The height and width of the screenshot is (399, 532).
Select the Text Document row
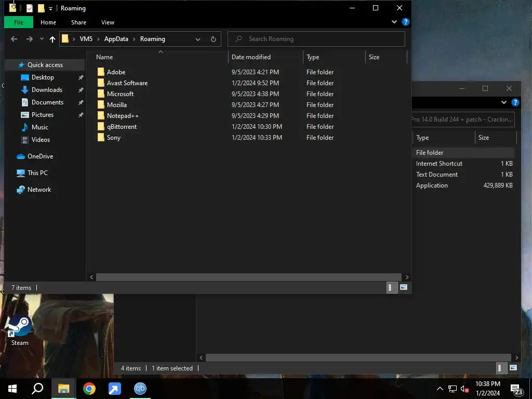tap(464, 175)
